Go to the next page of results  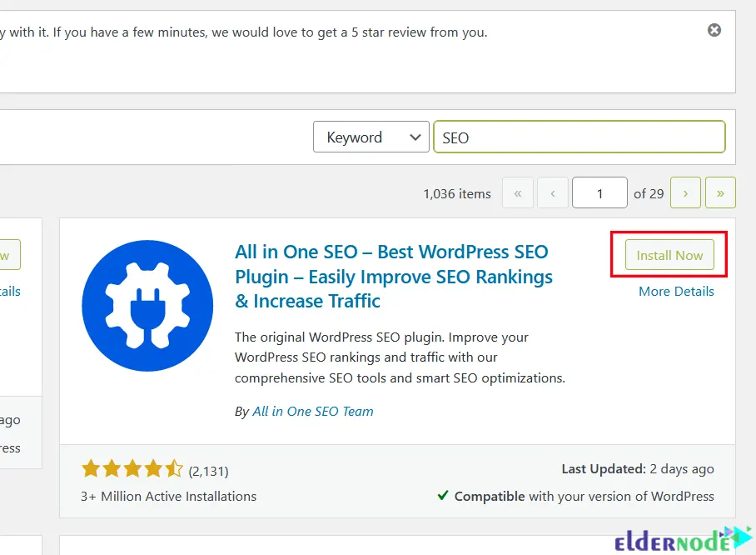pos(685,192)
